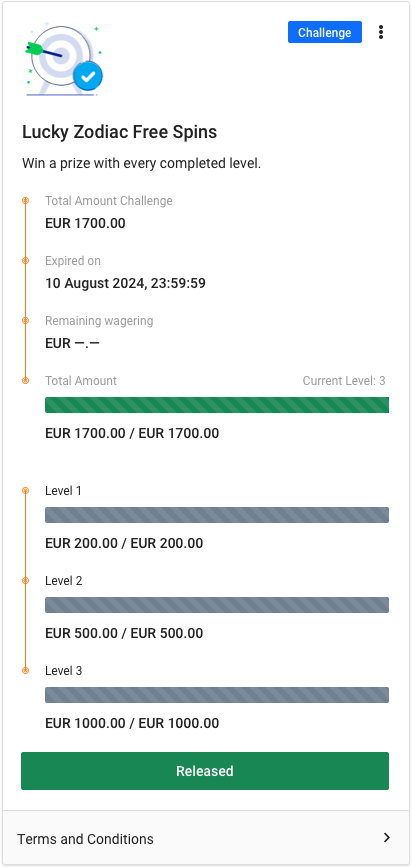The image size is (412, 868).
Task: Click the Level 3 timeline marker
Action: pos(25,670)
